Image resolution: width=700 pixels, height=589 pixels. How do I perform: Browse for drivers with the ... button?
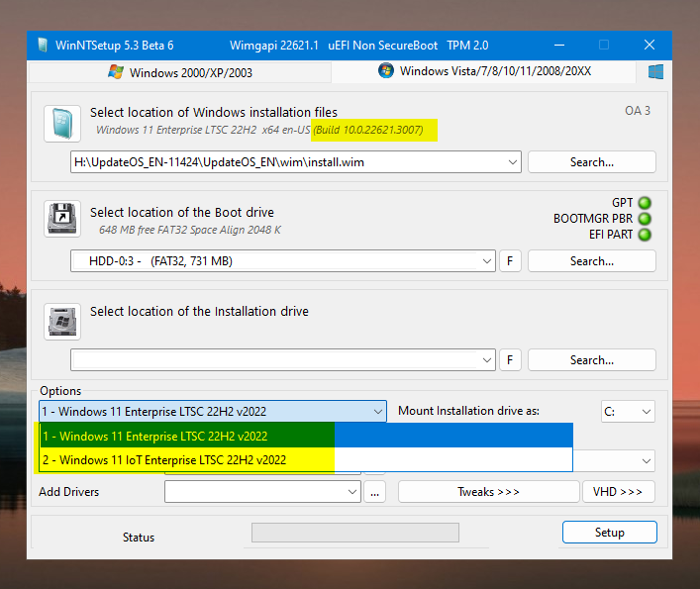[374, 492]
